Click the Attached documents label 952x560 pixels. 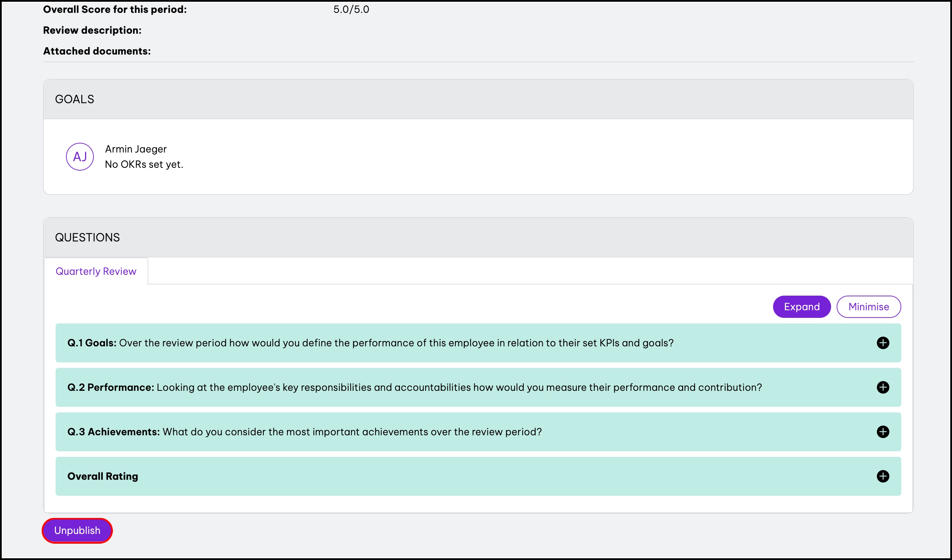point(97,51)
